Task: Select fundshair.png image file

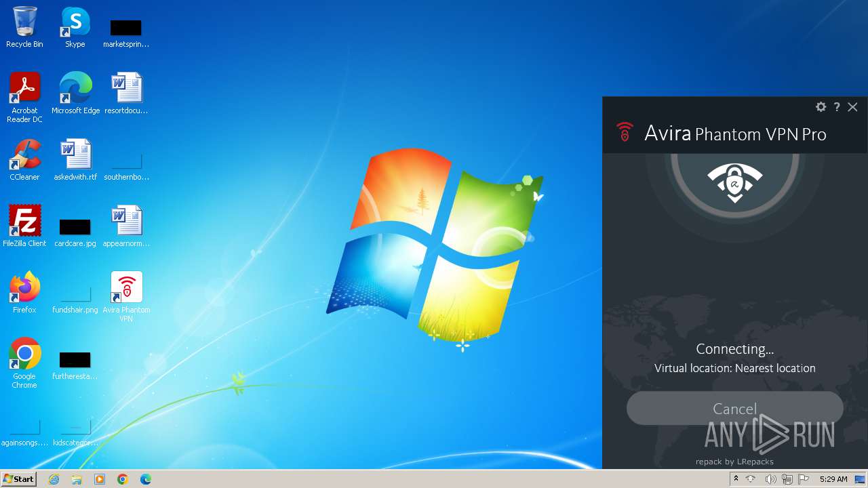Action: (75, 298)
